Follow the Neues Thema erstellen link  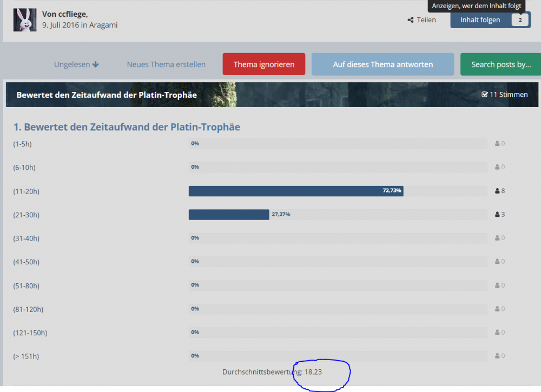[166, 64]
